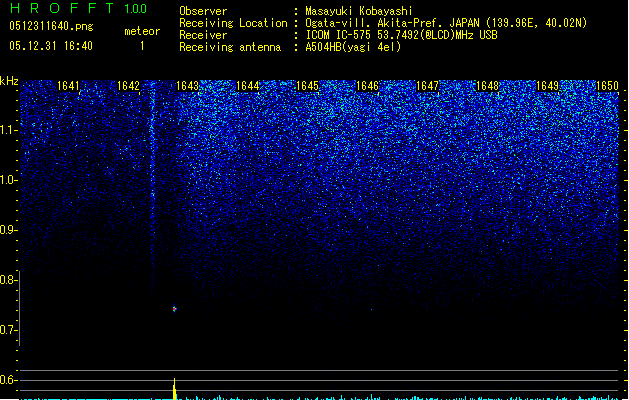The image size is (629, 400).
Task: Click time marker 1646
Action: [367, 86]
